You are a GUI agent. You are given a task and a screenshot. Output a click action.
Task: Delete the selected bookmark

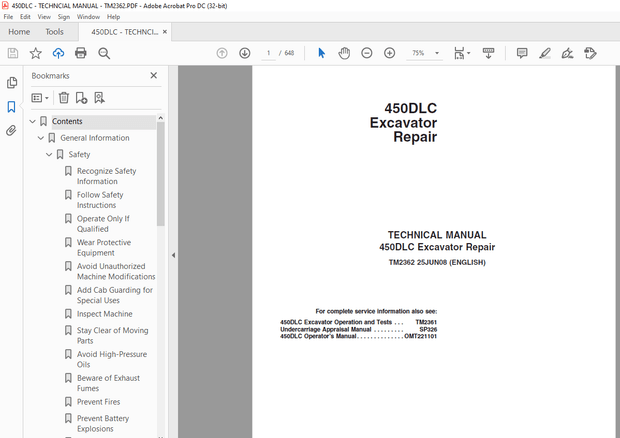tap(64, 98)
